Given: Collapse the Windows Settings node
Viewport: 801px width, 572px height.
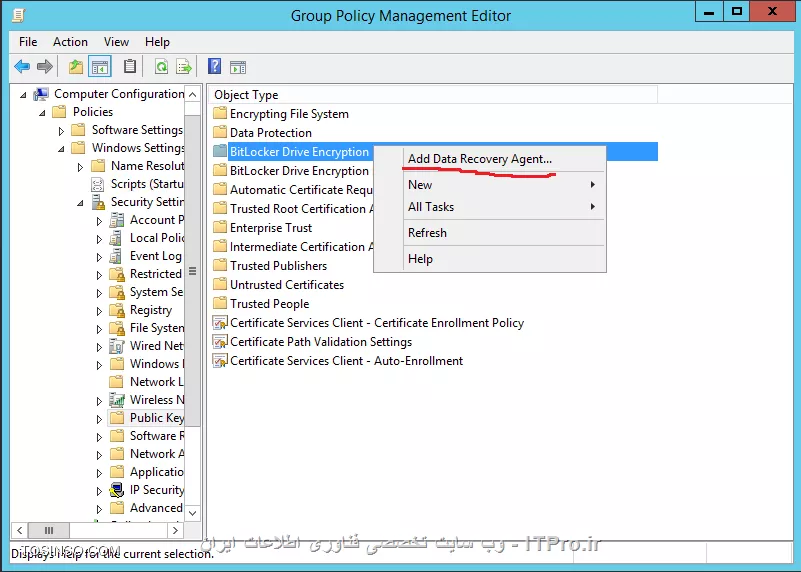Looking at the screenshot, I should click(61, 149).
